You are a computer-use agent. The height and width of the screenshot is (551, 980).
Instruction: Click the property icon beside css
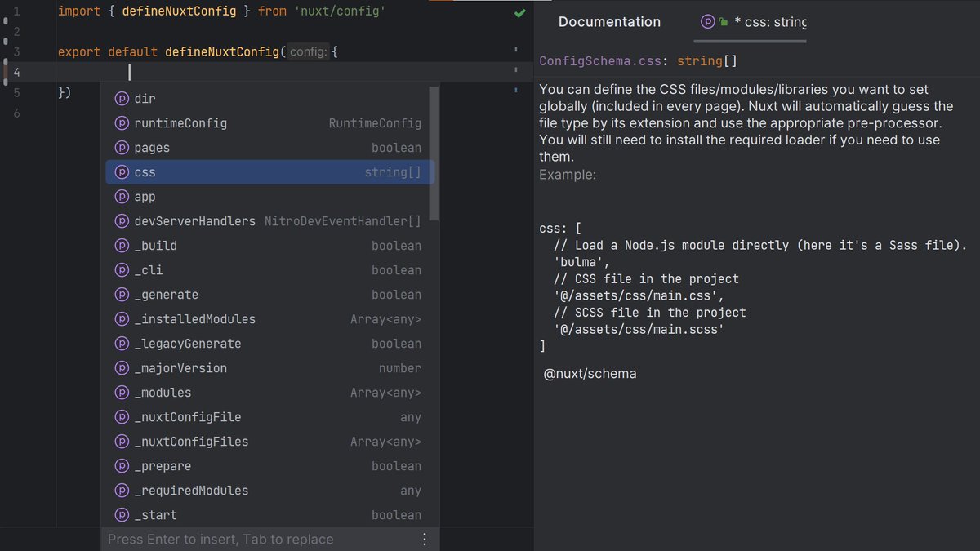[x=122, y=172]
